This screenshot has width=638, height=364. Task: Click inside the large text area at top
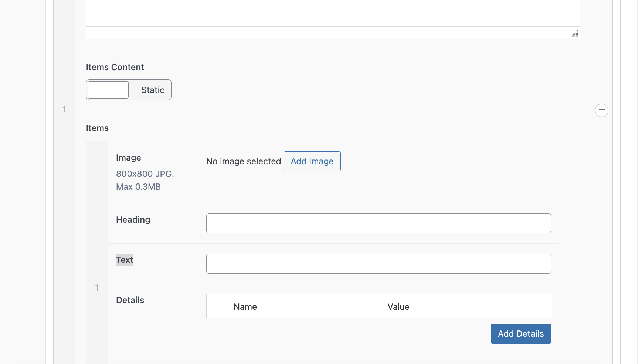[x=333, y=13]
